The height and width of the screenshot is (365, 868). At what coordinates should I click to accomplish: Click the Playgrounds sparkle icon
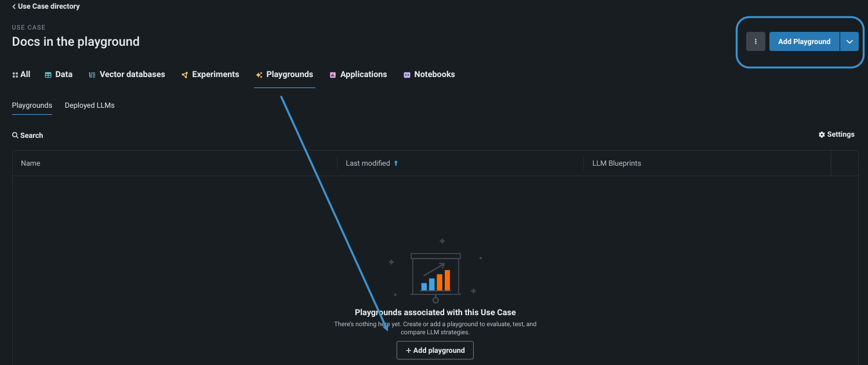coord(259,75)
